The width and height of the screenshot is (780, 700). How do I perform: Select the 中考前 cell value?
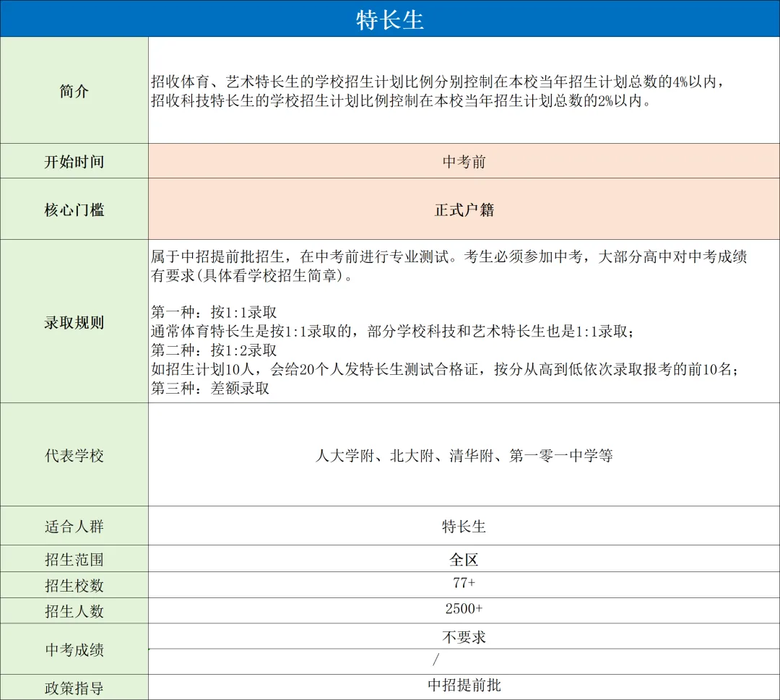tap(463, 162)
